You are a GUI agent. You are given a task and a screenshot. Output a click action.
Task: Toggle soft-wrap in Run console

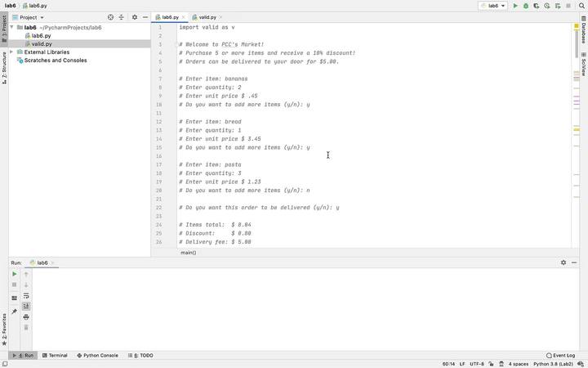(x=26, y=295)
